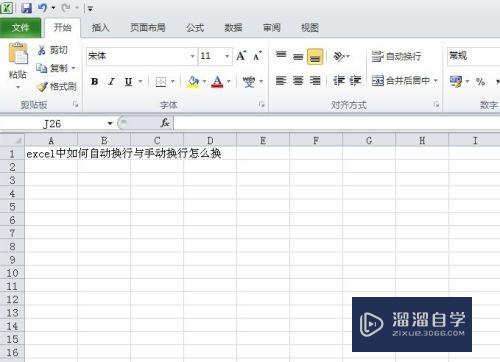Click the Save icon in quick access toolbar
This screenshot has height=362, width=500.
coord(26,8)
